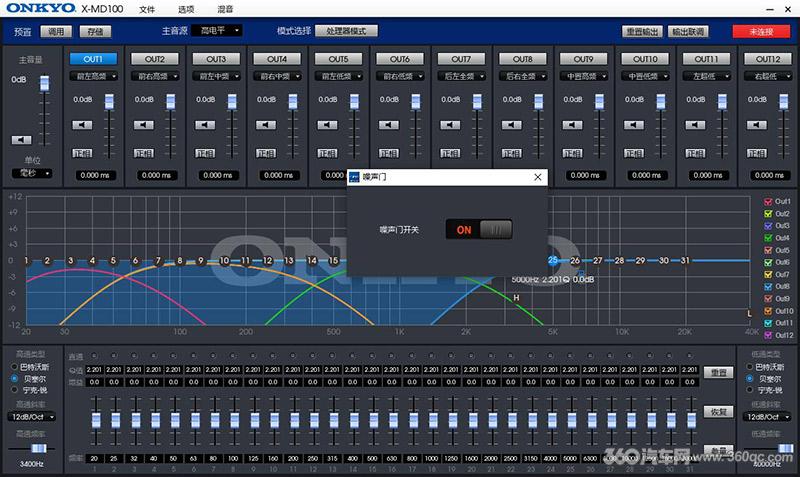Uncheck the Out10 curve visibility checkbox
The image size is (800, 477).
[x=768, y=311]
